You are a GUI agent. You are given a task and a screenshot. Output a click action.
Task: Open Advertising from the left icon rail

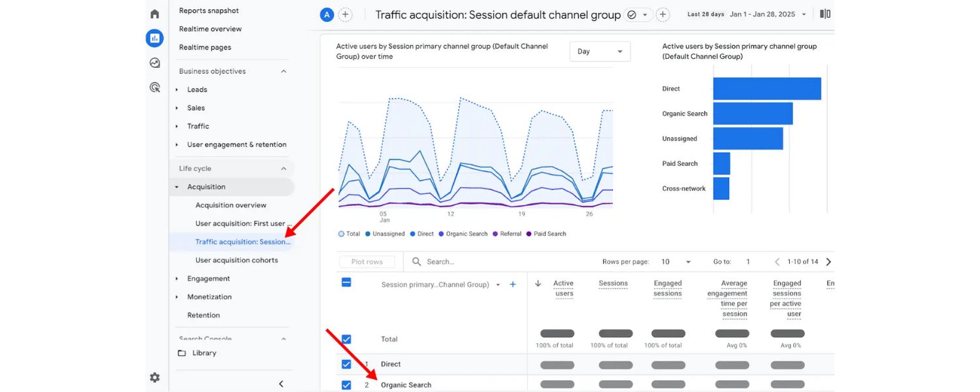pos(154,86)
